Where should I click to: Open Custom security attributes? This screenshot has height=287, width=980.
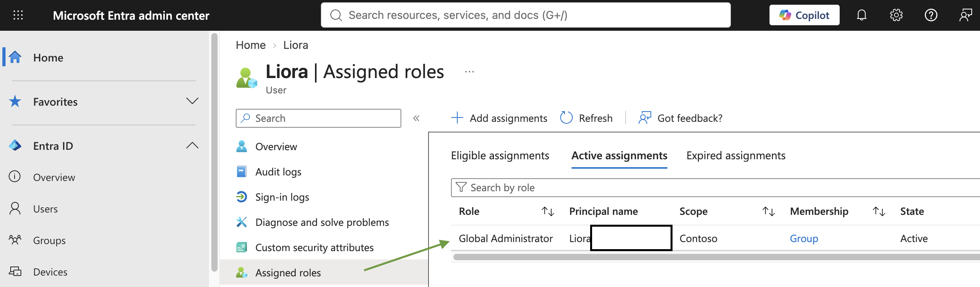(x=315, y=248)
